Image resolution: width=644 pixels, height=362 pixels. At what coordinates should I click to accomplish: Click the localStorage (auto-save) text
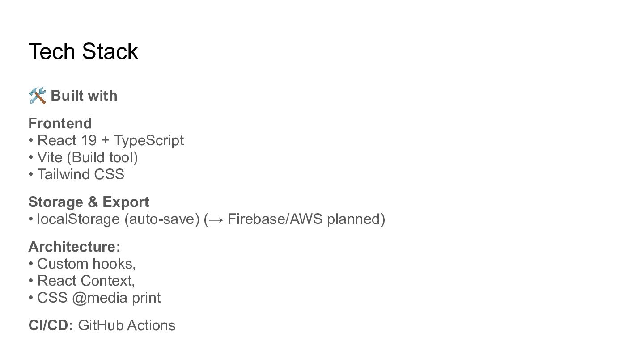click(119, 219)
